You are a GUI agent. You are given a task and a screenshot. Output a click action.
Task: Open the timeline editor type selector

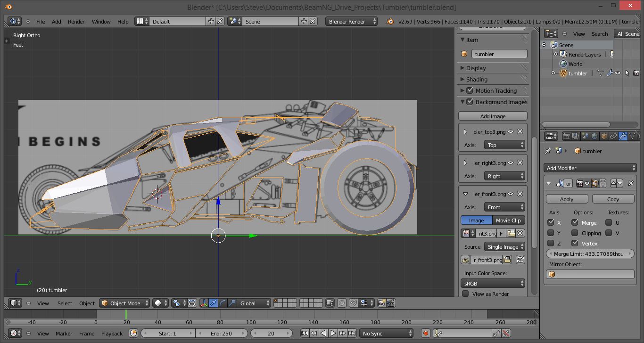[x=16, y=333]
